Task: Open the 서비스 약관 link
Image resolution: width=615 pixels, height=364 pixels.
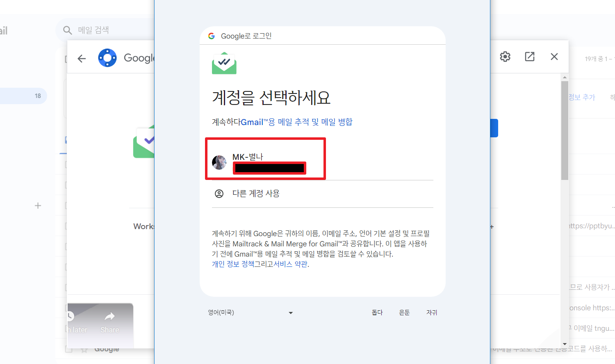Action: (x=290, y=264)
